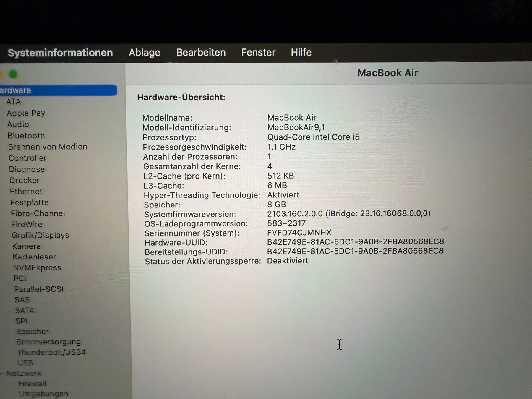Select SPI in the sidebar
The height and width of the screenshot is (399, 532).
coord(22,321)
